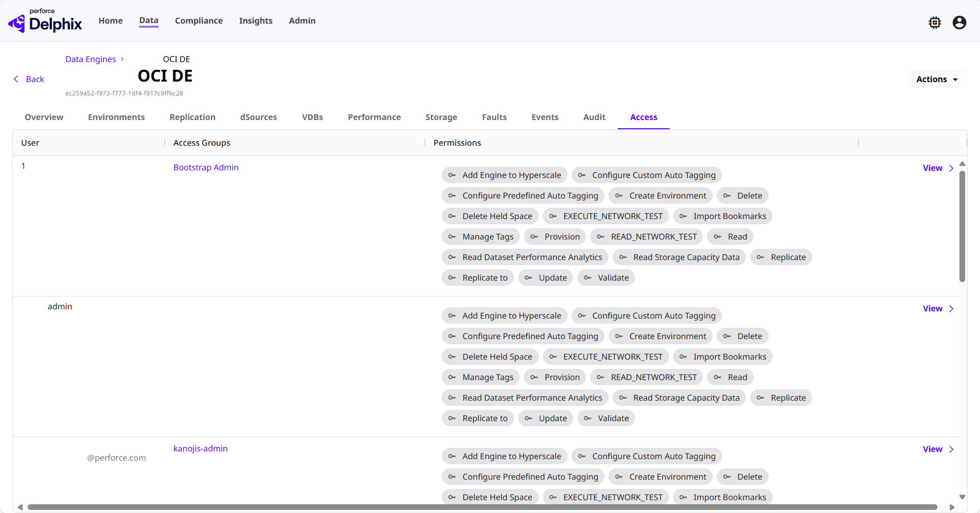Click key icon on first row's Add Engine to Hyperscale
This screenshot has width=980, height=513.
click(452, 175)
